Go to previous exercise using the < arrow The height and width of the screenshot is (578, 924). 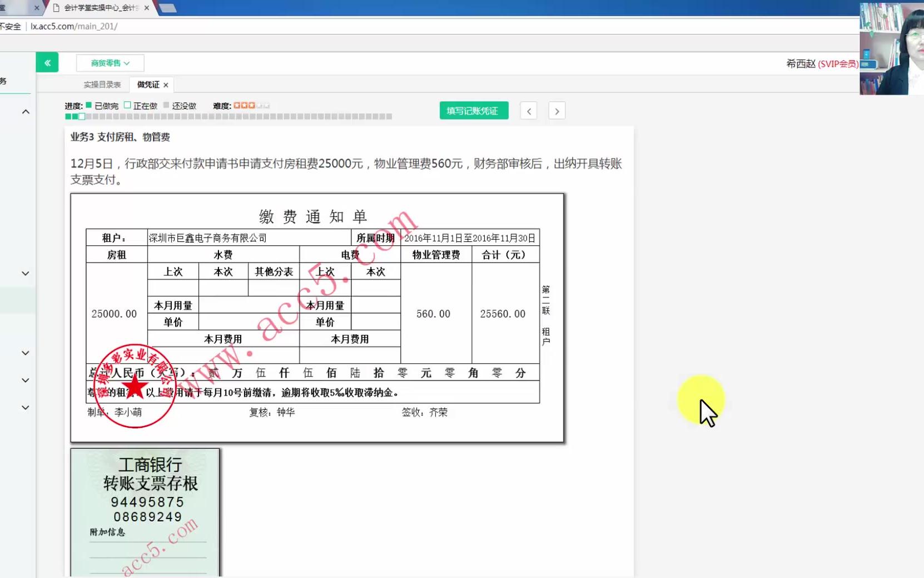tap(528, 111)
